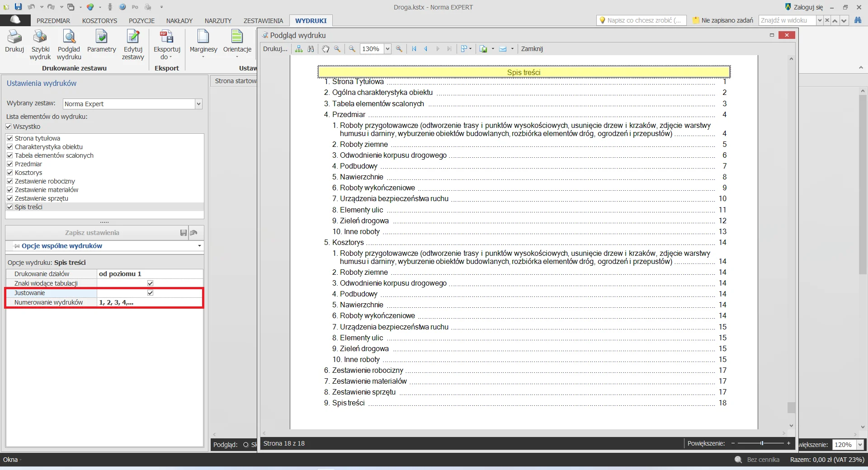Expand the 130% zoom level dropdown
This screenshot has height=470, width=868.
(387, 49)
